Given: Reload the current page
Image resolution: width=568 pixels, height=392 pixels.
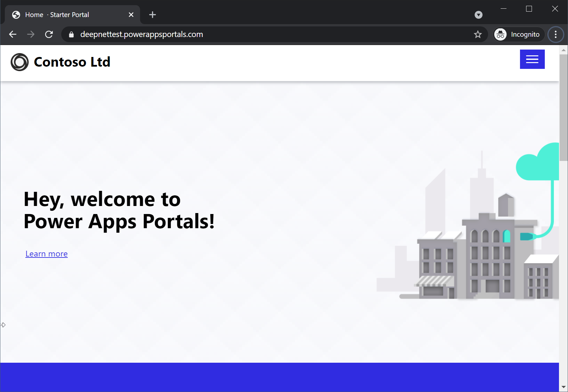Looking at the screenshot, I should tap(49, 34).
